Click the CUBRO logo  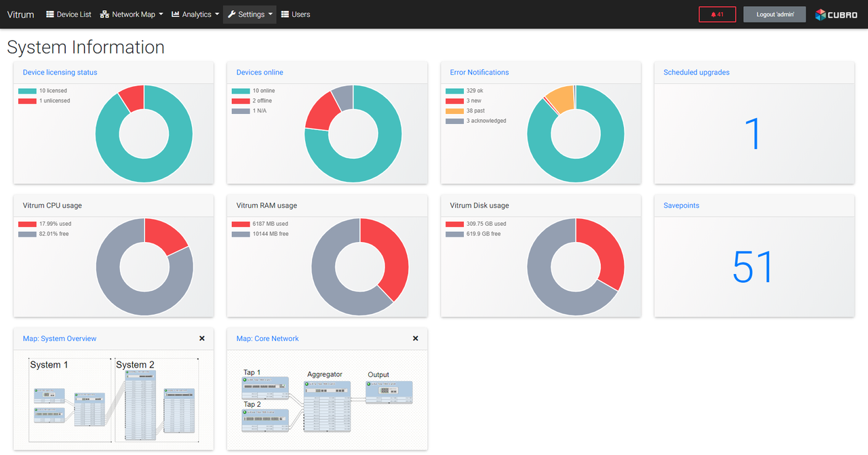click(x=836, y=14)
